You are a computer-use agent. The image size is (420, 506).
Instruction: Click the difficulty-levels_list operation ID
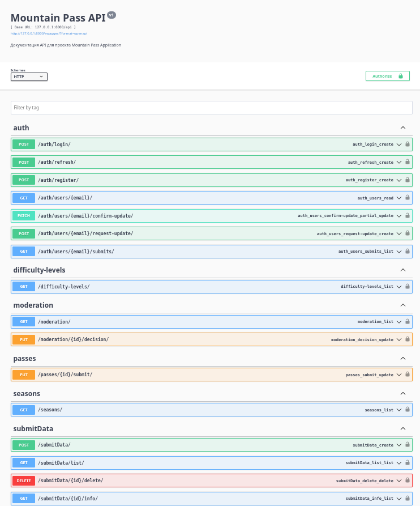[x=367, y=287]
